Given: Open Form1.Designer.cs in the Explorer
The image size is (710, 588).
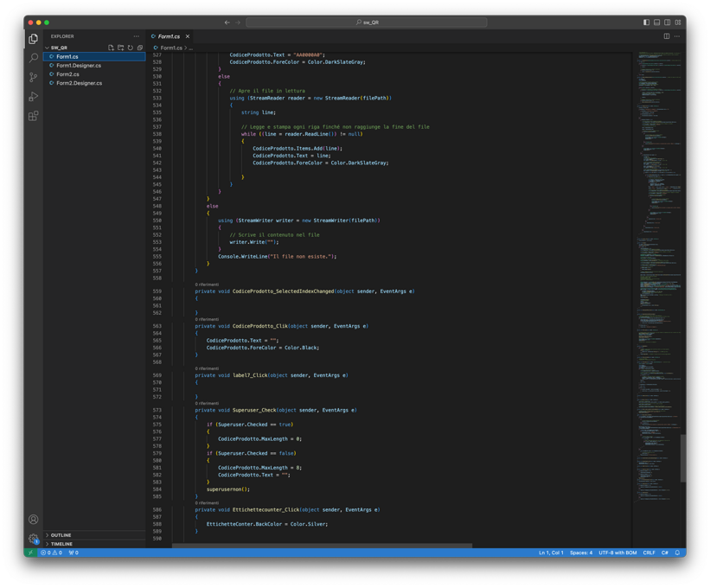Looking at the screenshot, I should [x=94, y=65].
